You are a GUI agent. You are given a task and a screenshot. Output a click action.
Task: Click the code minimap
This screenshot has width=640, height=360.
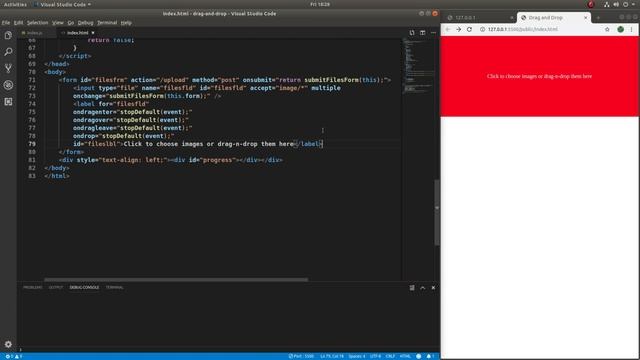click(418, 65)
